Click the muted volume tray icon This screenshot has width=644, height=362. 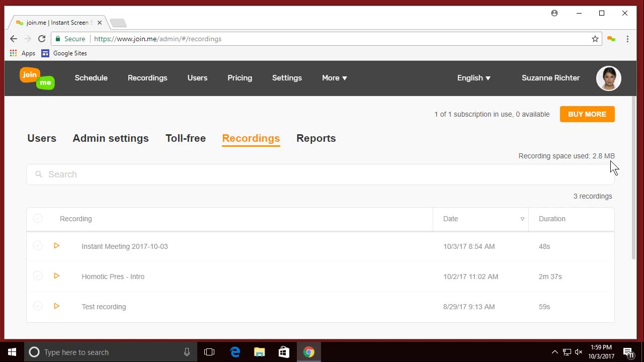point(579,352)
